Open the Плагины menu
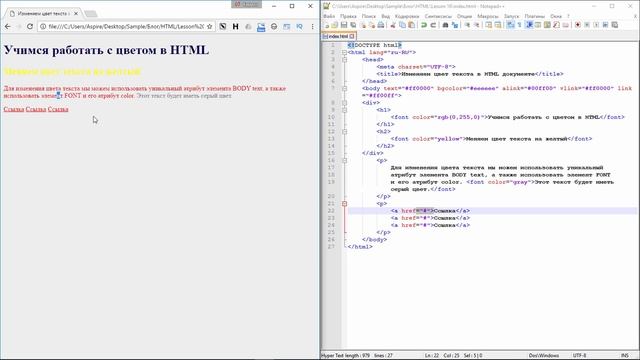Viewport: 640px width, 360px height. [x=535, y=16]
